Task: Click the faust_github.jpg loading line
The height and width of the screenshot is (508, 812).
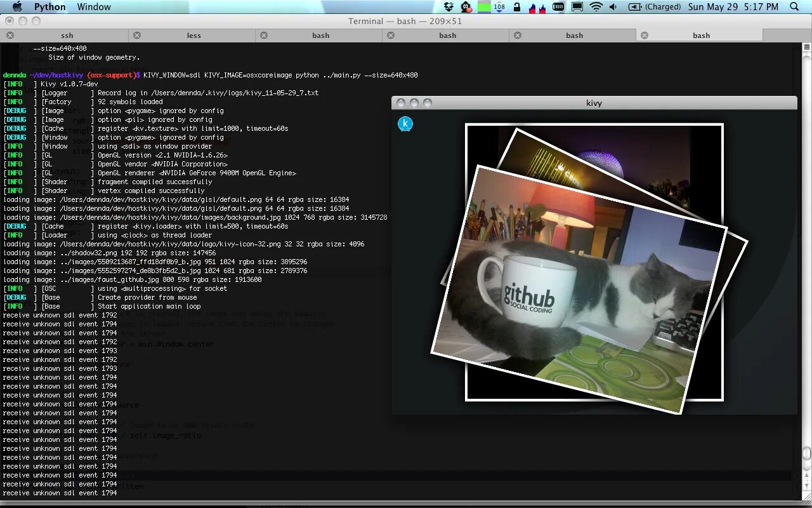Action: click(133, 279)
